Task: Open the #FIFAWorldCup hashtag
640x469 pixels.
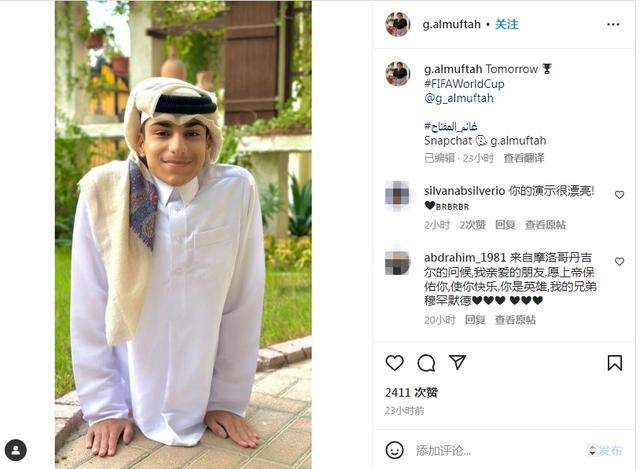Action: point(464,84)
